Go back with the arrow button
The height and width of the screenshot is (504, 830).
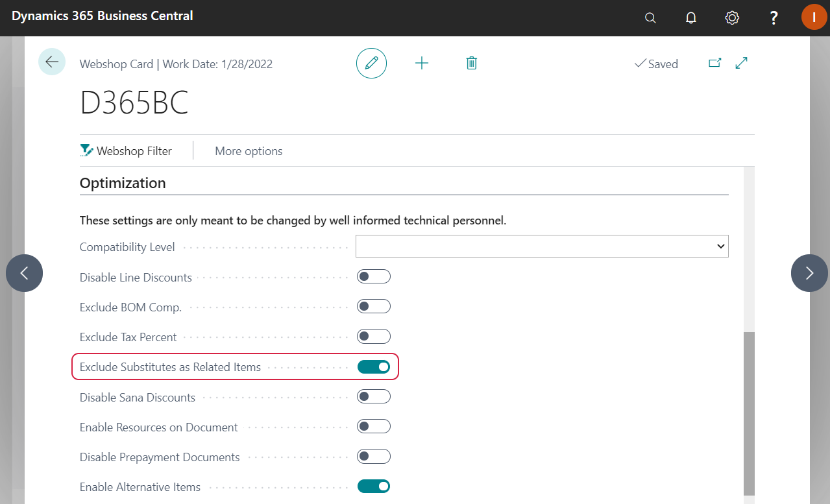[52, 62]
